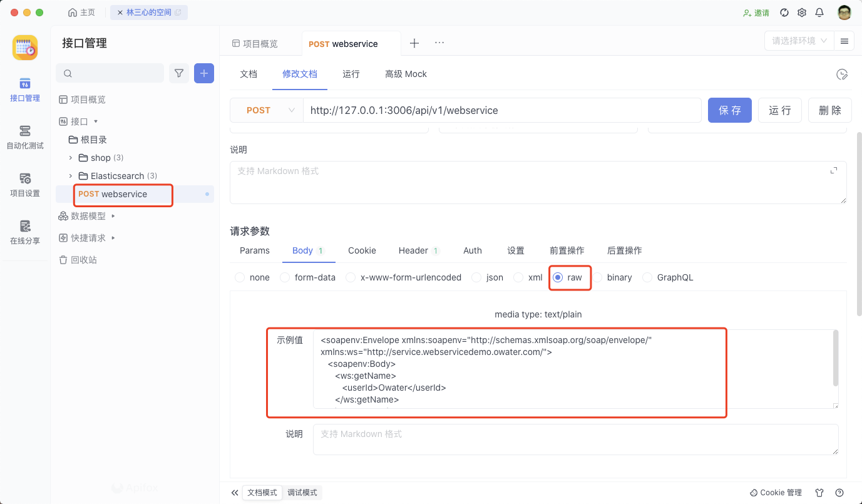Click the 删除 button
Image resolution: width=862 pixels, height=504 pixels.
(829, 110)
